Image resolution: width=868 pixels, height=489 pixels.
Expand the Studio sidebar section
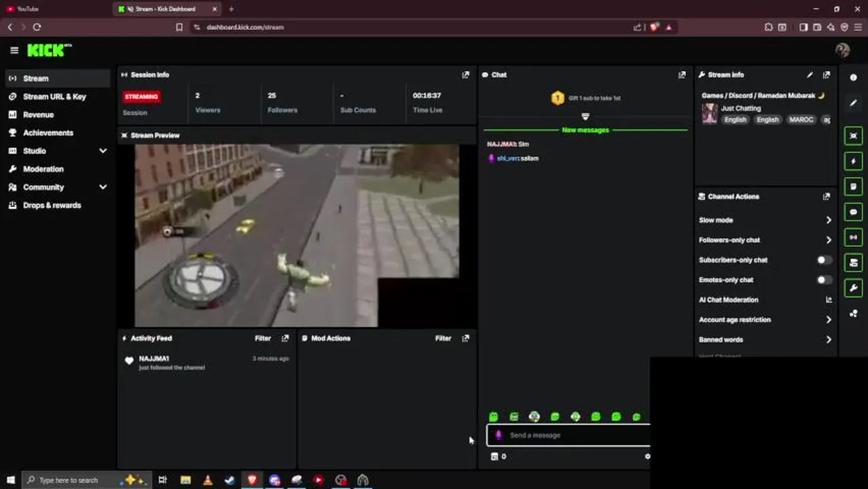point(103,151)
